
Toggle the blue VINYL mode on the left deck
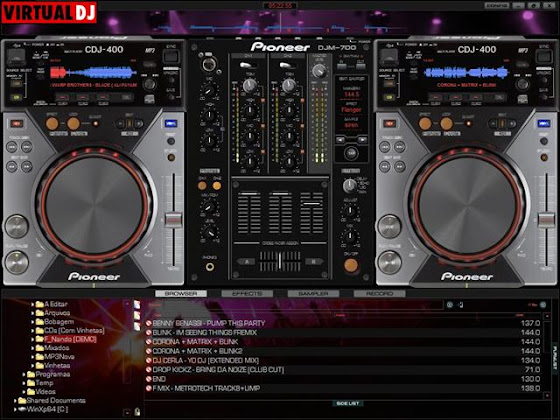click(171, 124)
